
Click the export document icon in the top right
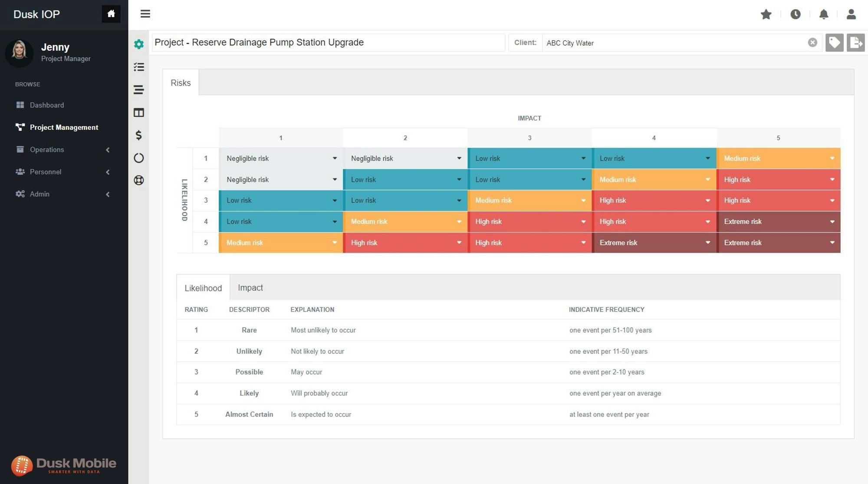[x=855, y=42]
